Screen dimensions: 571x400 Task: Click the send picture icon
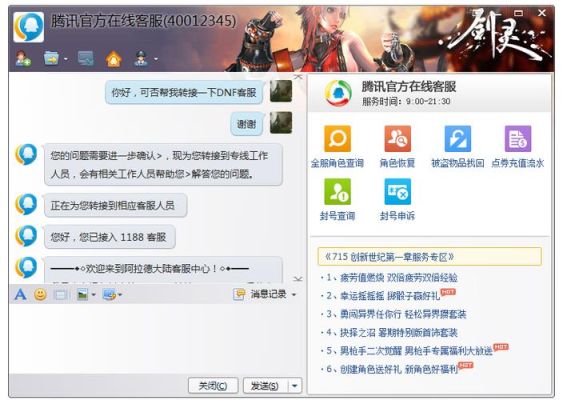pyautogui.click(x=83, y=294)
